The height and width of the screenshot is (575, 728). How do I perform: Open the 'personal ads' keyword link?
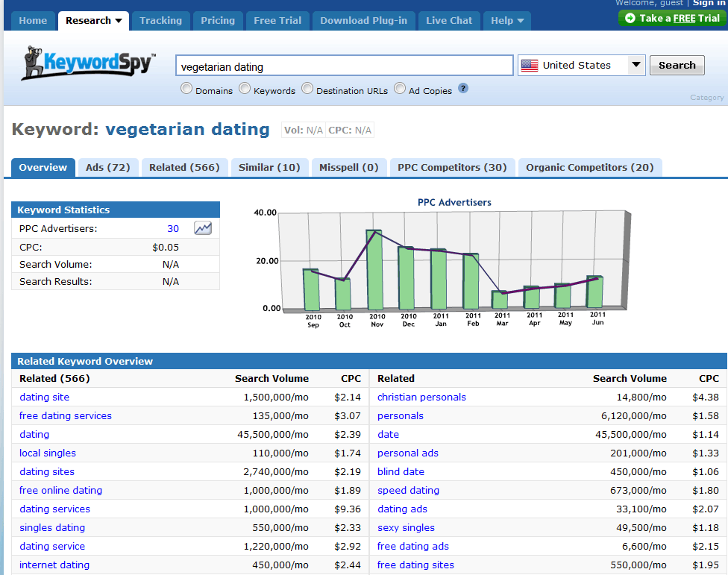click(408, 453)
